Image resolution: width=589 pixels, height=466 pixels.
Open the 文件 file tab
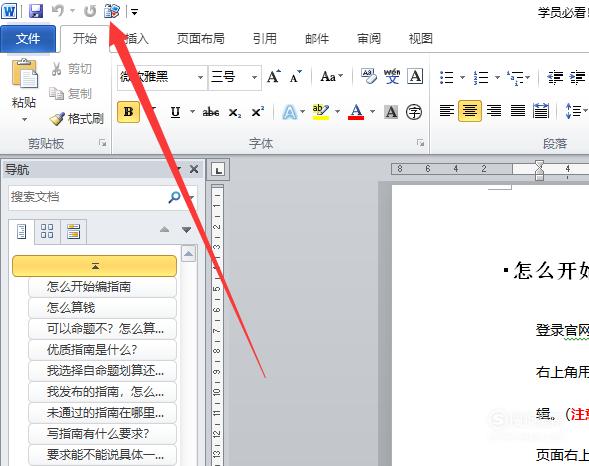[x=28, y=39]
